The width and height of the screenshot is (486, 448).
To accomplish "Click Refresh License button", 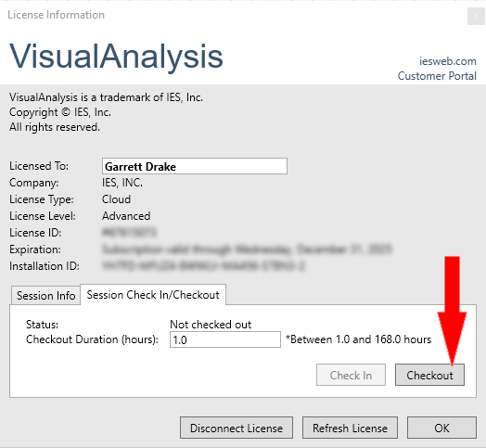I will point(350,428).
